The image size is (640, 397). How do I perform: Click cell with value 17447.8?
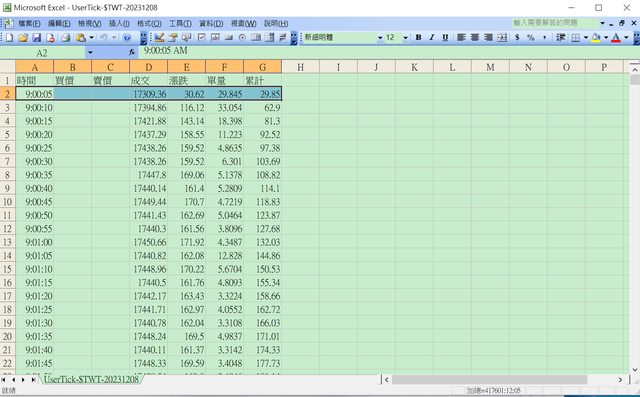point(148,175)
